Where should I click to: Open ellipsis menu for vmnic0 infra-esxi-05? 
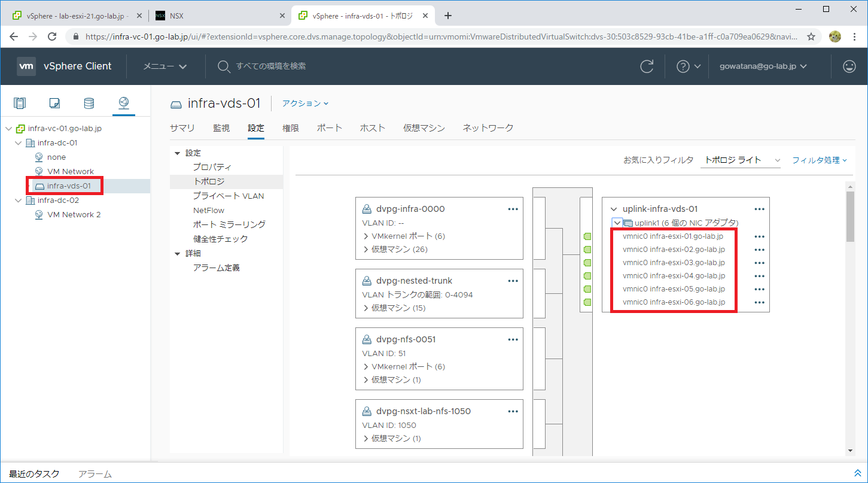tap(760, 289)
